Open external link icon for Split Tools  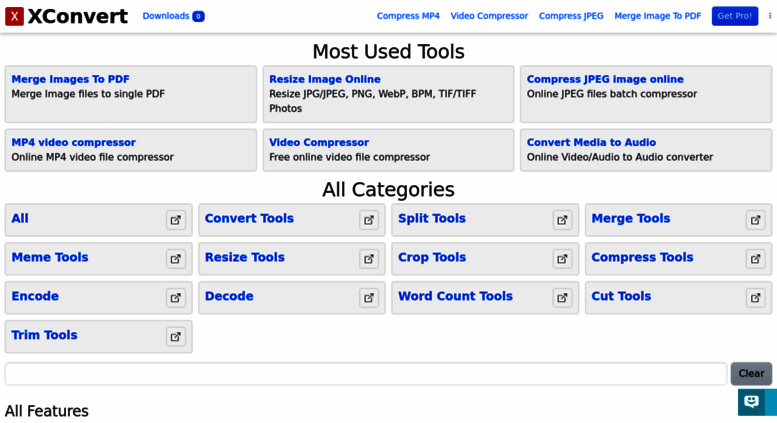(562, 220)
